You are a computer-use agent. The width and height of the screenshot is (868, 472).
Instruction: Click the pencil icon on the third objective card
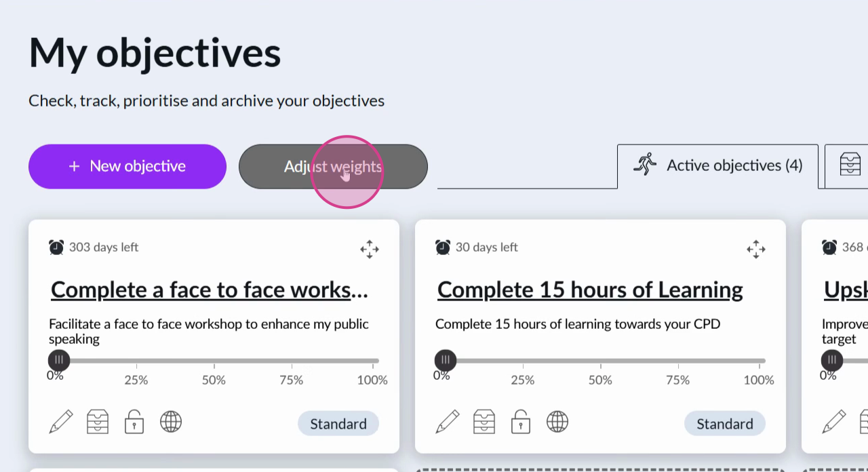[x=834, y=422]
